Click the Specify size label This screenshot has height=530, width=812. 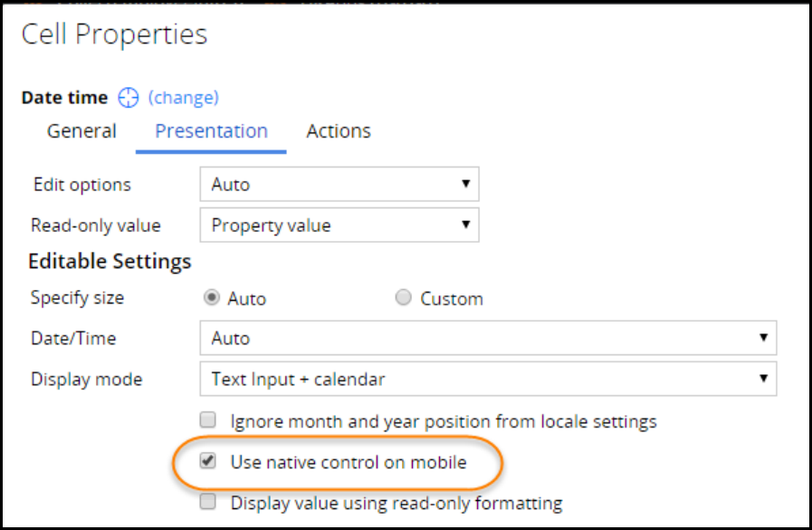77,298
